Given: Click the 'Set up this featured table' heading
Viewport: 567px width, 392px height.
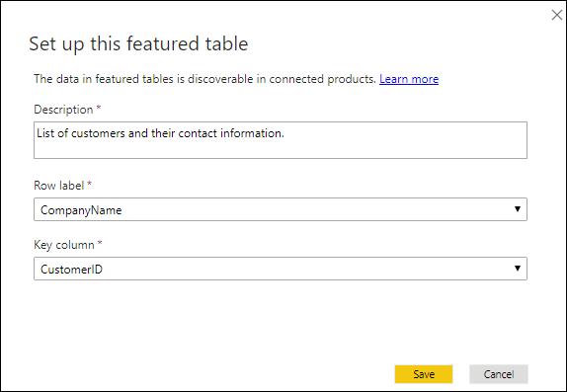Looking at the screenshot, I should pyautogui.click(x=138, y=43).
